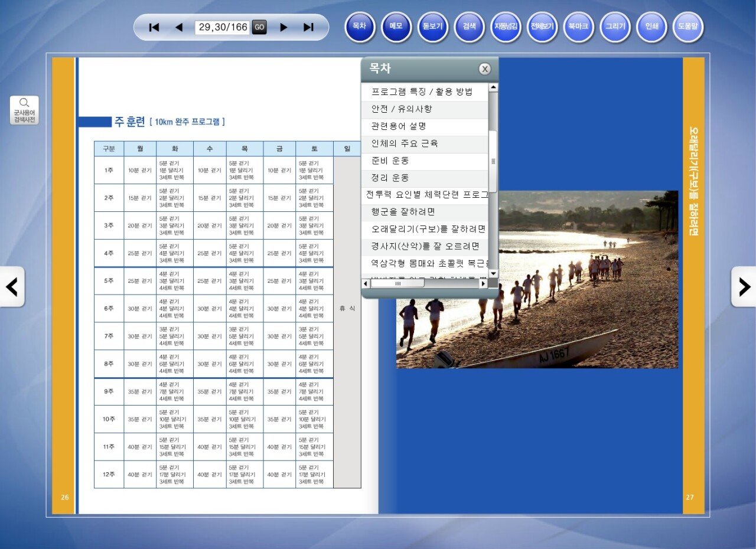Open the 검색 search tool
This screenshot has width=756, height=549.
[470, 27]
